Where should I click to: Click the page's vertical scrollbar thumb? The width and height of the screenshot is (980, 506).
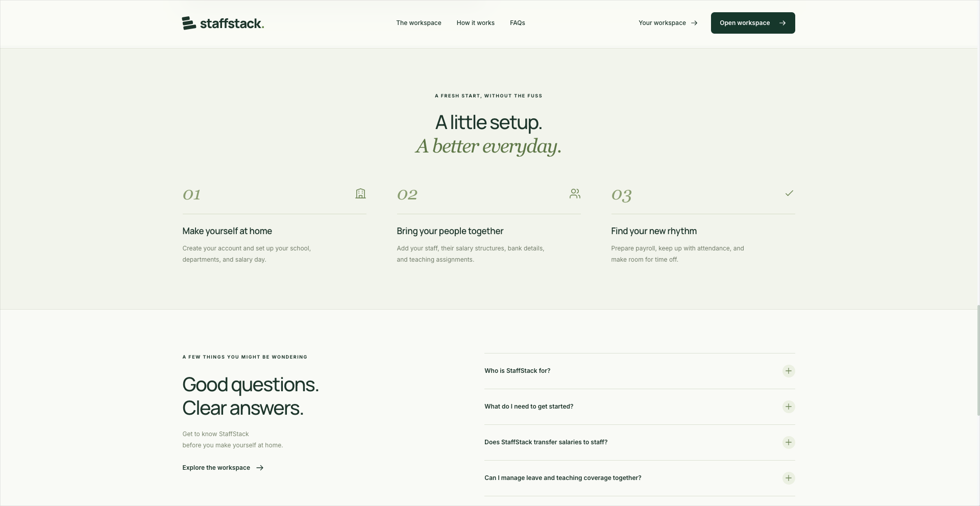tap(978, 361)
